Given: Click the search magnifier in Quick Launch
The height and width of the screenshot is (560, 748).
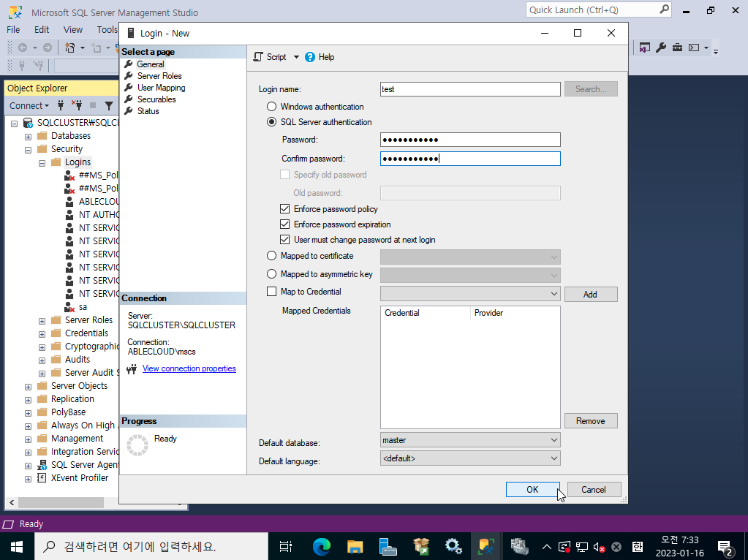Looking at the screenshot, I should (664, 10).
